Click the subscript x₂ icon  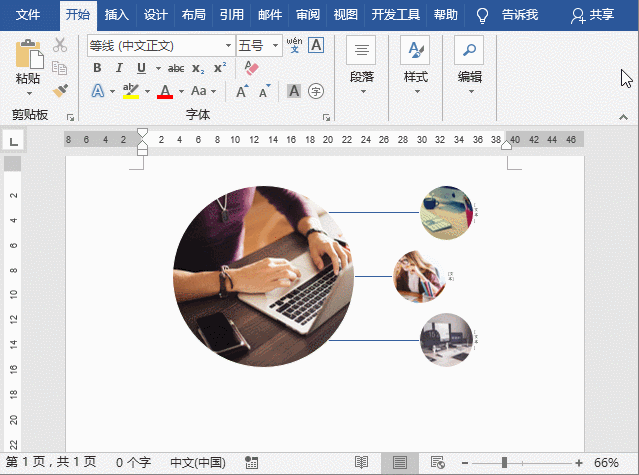point(198,68)
